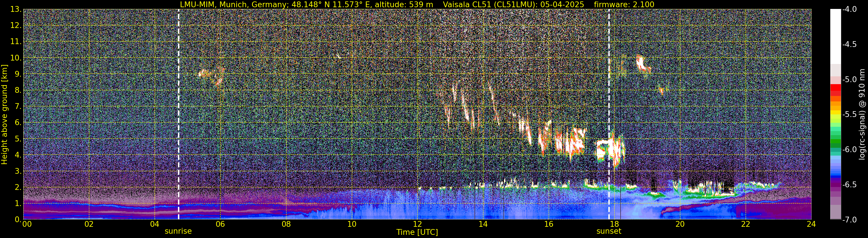The height and width of the screenshot is (238, 868).
Task: Click the red section of the colorbar
Action: [836, 90]
